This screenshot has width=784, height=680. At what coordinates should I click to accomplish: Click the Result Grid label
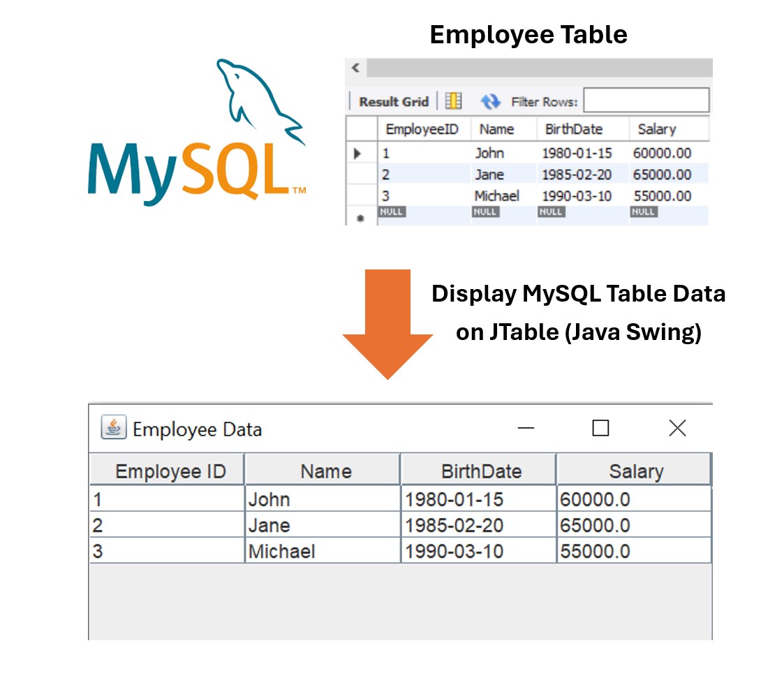point(394,101)
